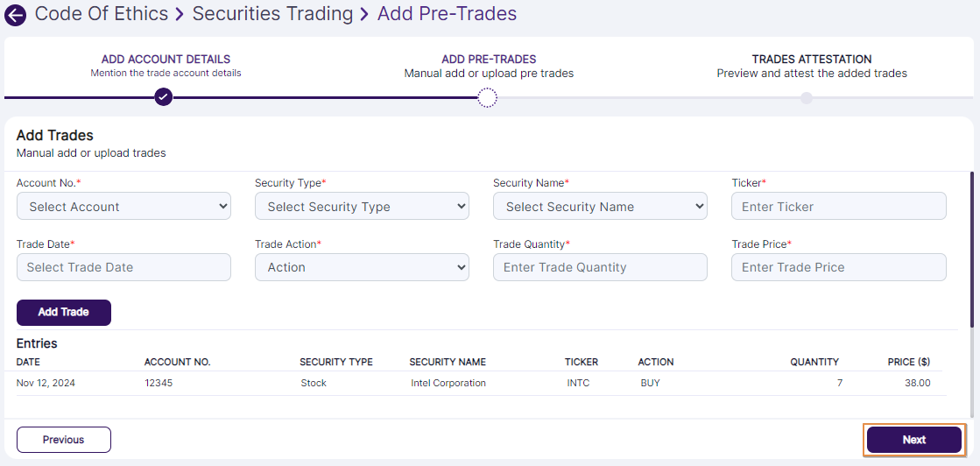Focus the Enter Ticker field
This screenshot has height=466, width=980.
838,207
